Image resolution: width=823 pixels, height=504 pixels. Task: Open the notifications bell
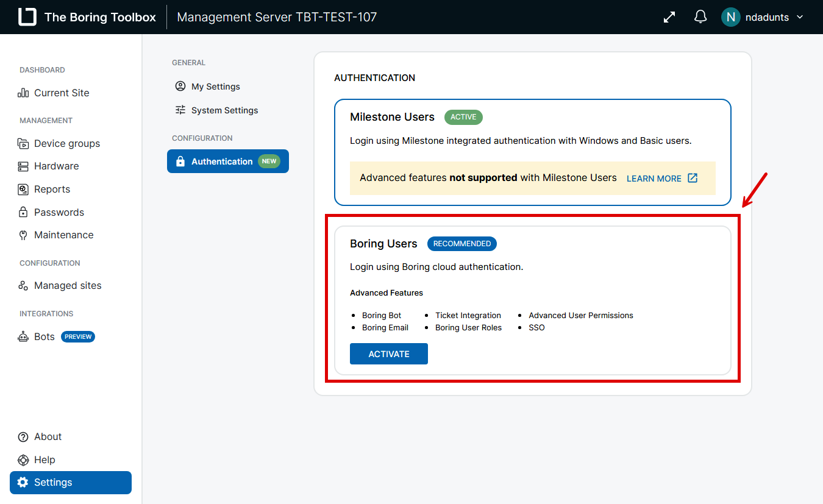click(700, 17)
